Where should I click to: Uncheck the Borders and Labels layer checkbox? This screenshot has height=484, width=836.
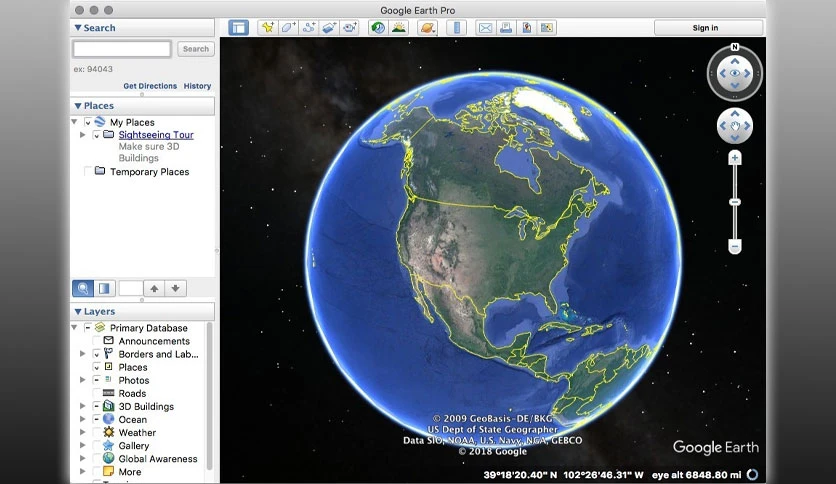97,354
